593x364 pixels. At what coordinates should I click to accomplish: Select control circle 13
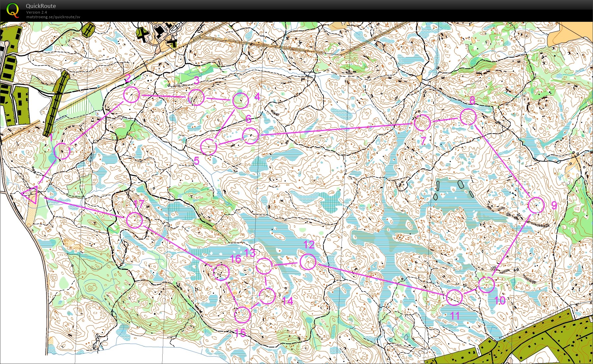coord(264,266)
